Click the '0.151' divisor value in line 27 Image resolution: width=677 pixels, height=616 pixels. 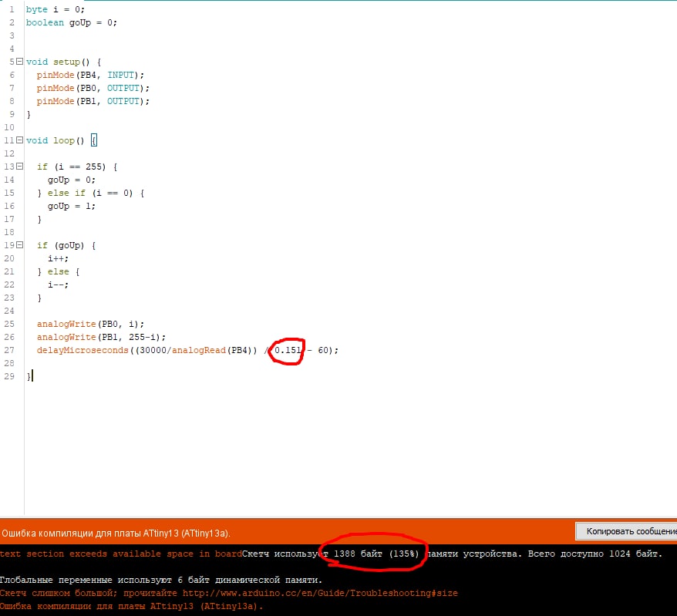(x=288, y=350)
